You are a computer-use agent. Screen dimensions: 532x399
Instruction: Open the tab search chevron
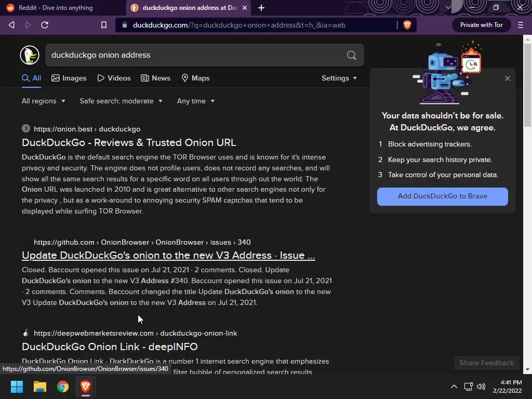click(x=448, y=7)
